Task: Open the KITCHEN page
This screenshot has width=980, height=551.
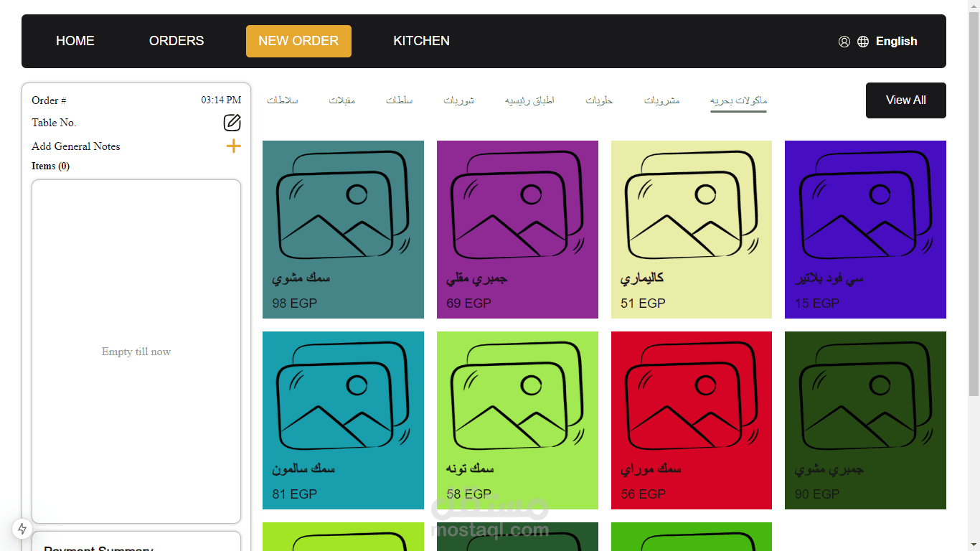Action: point(421,41)
